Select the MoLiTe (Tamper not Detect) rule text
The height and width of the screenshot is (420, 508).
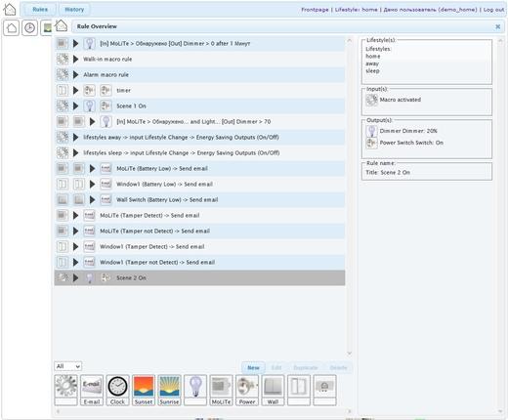[154, 231]
